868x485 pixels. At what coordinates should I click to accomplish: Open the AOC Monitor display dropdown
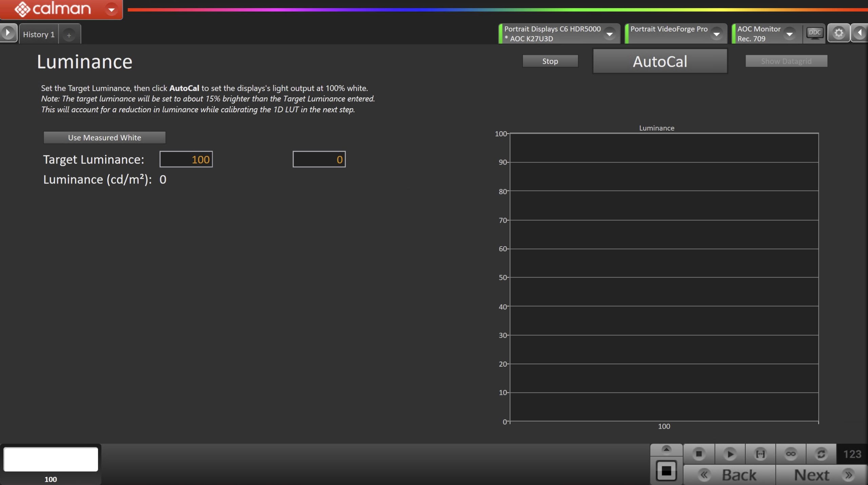coord(789,34)
